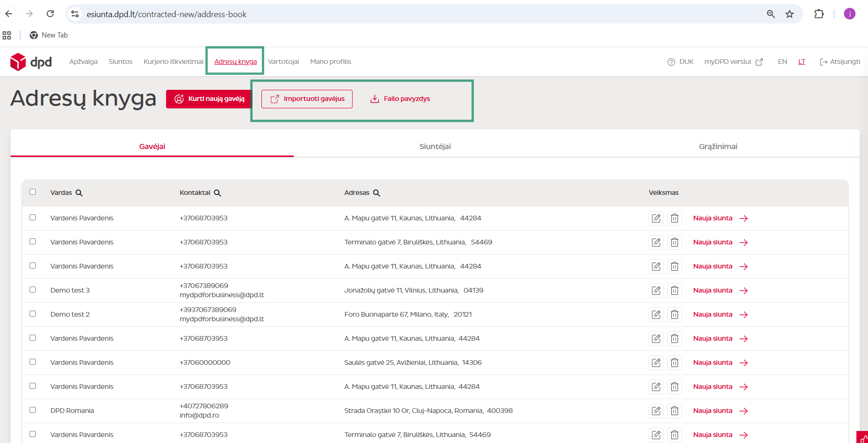The image size is (868, 443).
Task: Open the Apžvalga menu item
Action: 83,62
